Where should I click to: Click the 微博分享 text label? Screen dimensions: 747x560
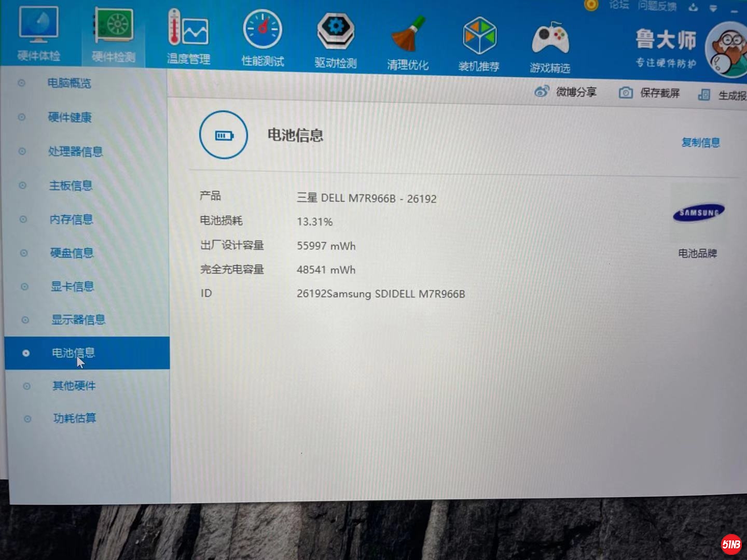pos(576,92)
